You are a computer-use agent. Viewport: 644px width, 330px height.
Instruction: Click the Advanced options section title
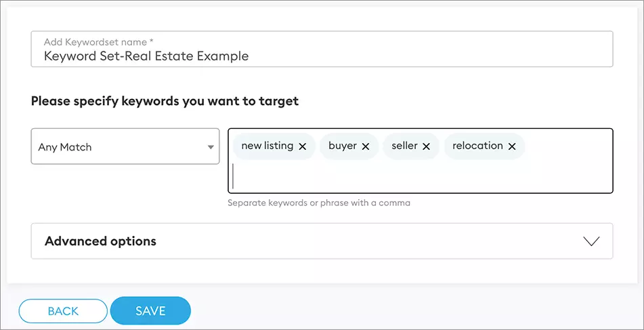pyautogui.click(x=100, y=241)
